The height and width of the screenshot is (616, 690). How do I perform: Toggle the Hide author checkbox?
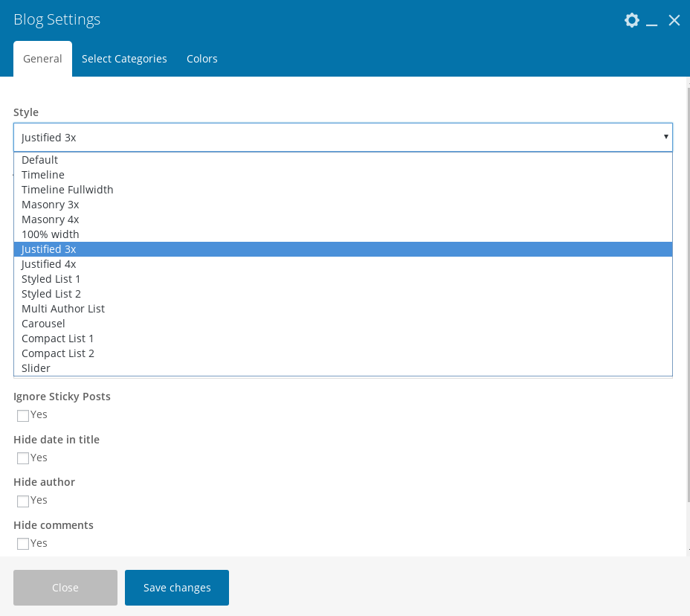point(23,501)
